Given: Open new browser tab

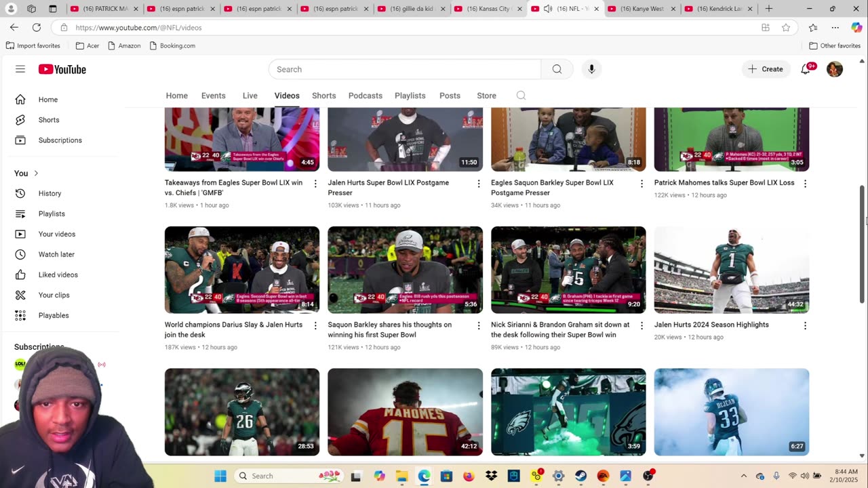Looking at the screenshot, I should tap(769, 9).
